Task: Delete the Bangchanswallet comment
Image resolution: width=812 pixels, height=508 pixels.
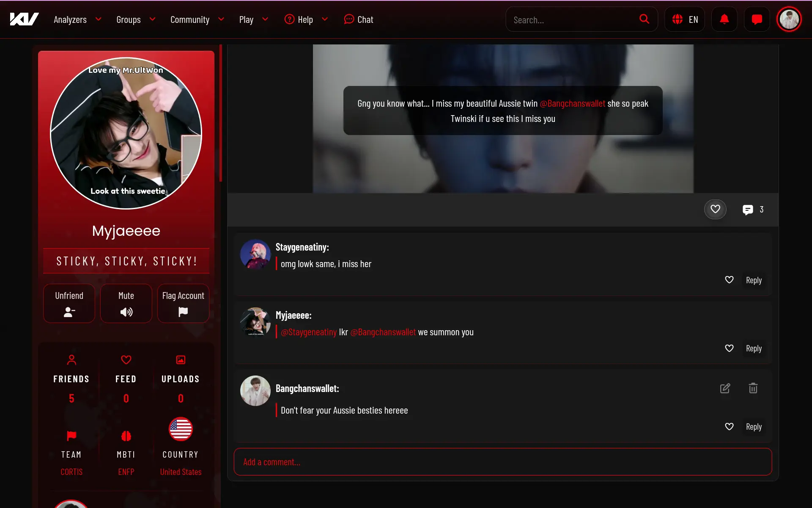Action: 753,388
